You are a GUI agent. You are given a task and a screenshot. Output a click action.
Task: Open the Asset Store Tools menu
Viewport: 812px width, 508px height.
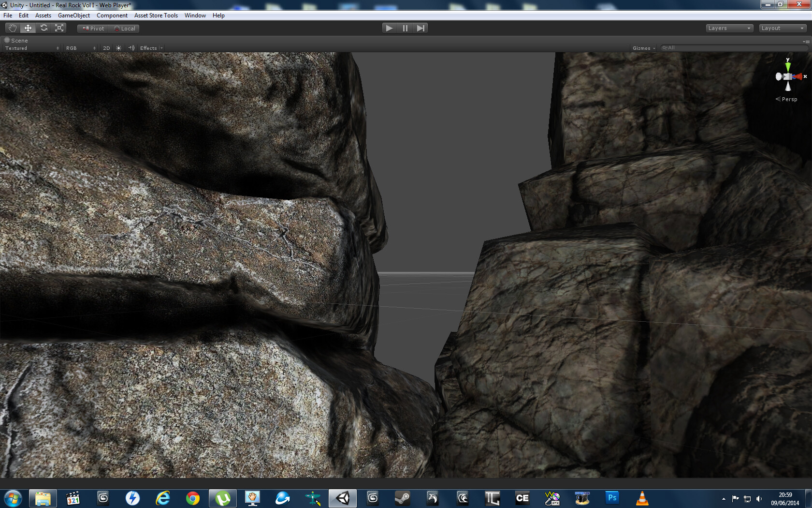(x=156, y=15)
